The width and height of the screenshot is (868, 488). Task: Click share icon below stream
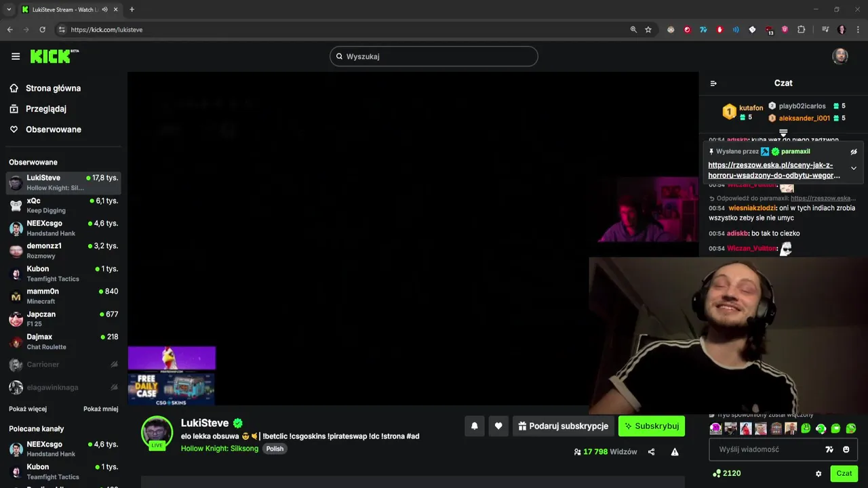click(x=652, y=452)
